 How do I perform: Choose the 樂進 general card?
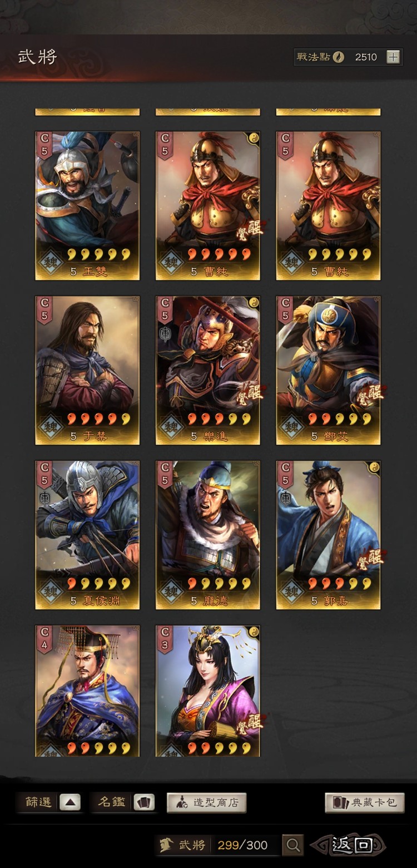tap(208, 371)
